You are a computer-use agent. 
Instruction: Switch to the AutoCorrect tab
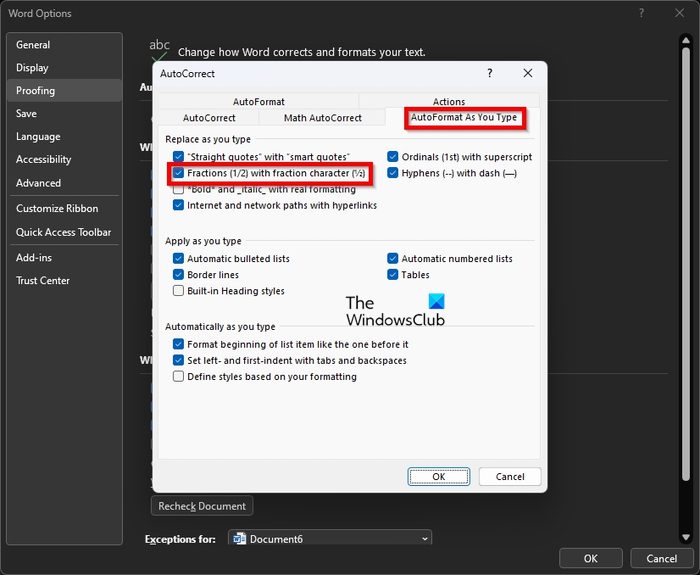tap(209, 118)
